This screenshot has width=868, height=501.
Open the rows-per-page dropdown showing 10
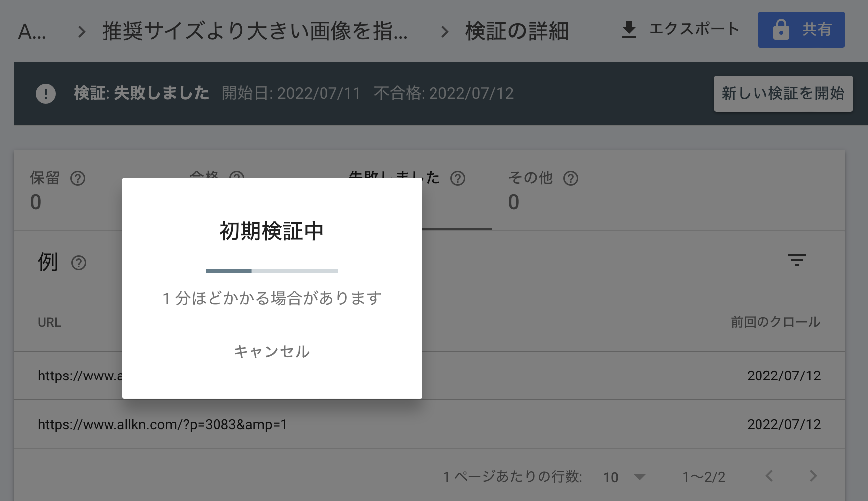(624, 477)
